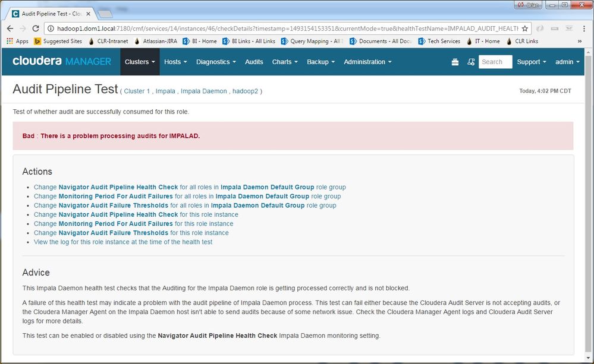This screenshot has width=594, height=364.
Task: Close the Audit Pipeline Test tab
Action: (88, 14)
